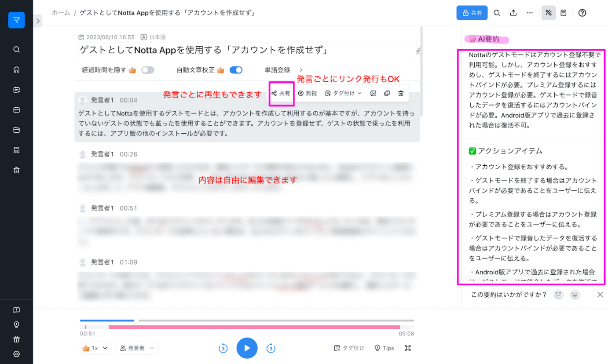
Task: Click timestamp 00:04
Action: pyautogui.click(x=128, y=100)
